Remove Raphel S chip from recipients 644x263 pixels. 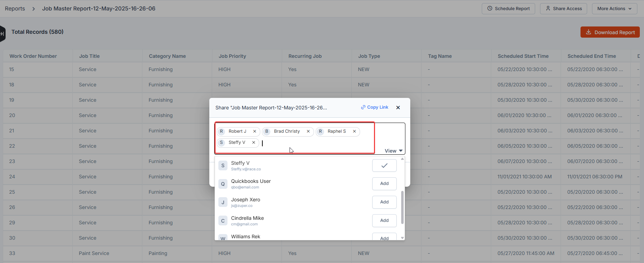click(x=354, y=131)
